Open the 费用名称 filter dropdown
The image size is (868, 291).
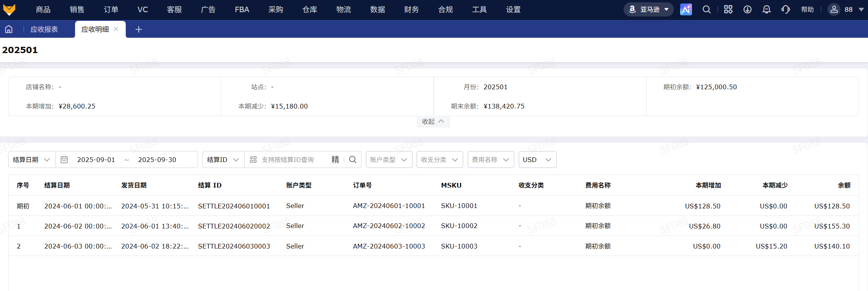pyautogui.click(x=491, y=160)
